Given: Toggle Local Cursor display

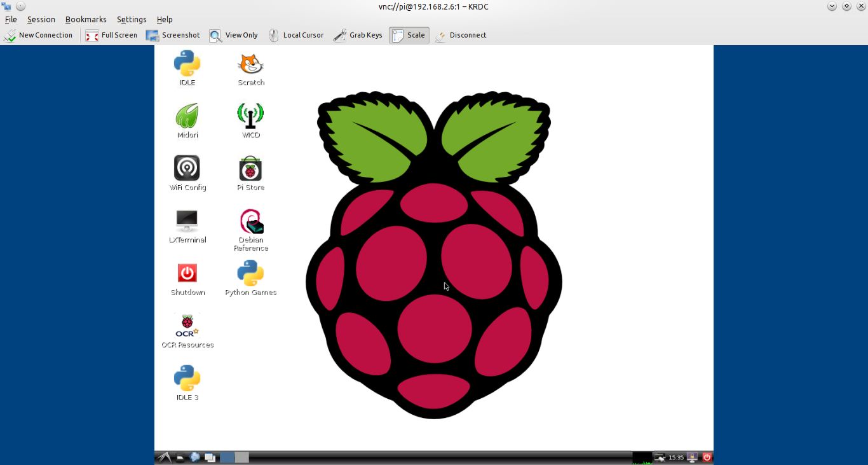Looking at the screenshot, I should coord(295,36).
